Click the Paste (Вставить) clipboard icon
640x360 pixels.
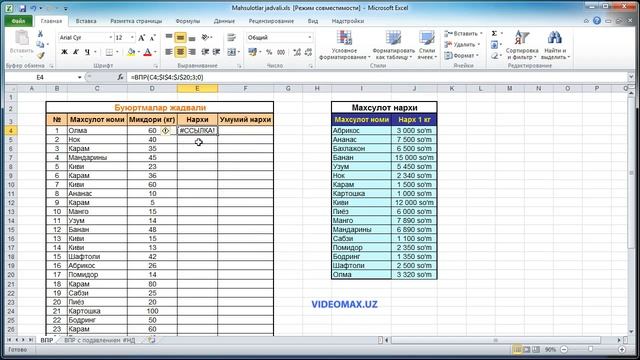(x=21, y=38)
